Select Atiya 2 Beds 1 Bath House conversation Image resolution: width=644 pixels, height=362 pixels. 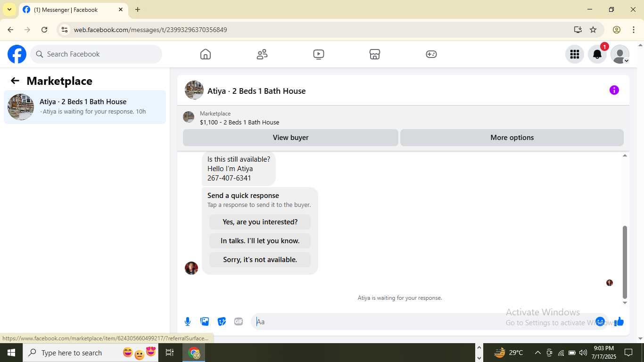(85, 107)
